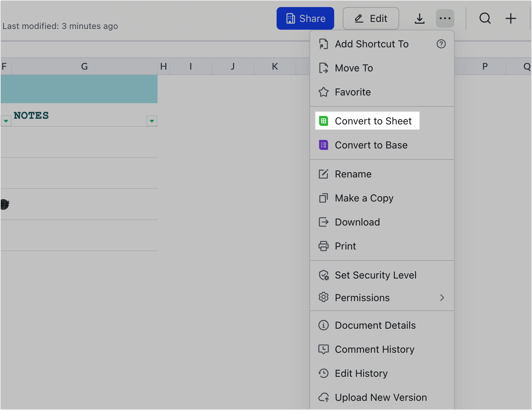Select column header G
Viewport: 532px width, 410px height.
84,66
